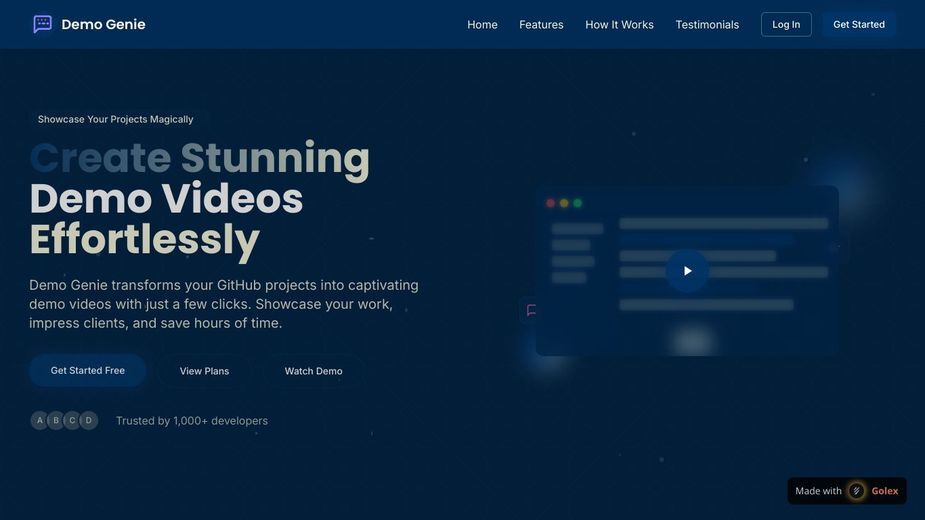This screenshot has height=520, width=925.
Task: Go to Home in navigation bar
Action: click(482, 25)
